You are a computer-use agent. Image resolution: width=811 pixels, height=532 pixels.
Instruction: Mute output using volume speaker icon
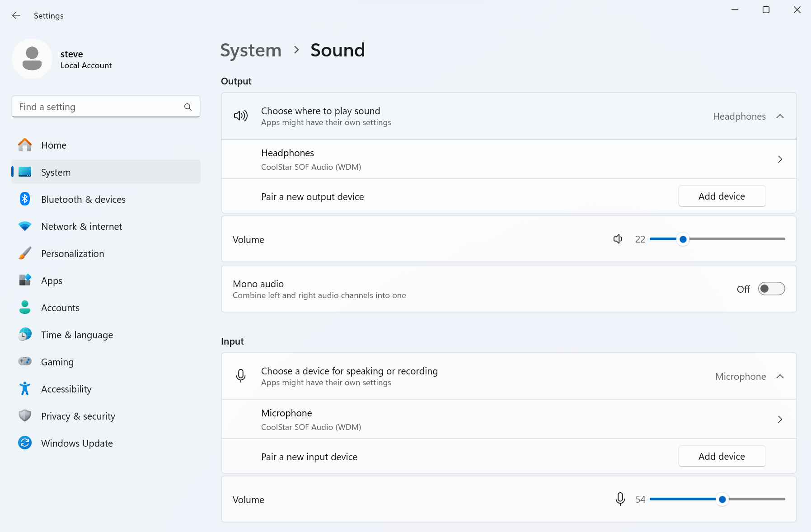(618, 239)
